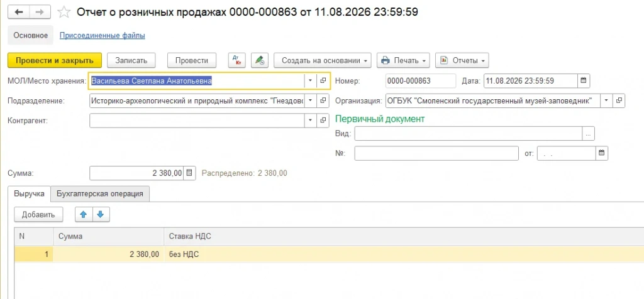Show Дт/Кт postings icon

pyautogui.click(x=236, y=60)
